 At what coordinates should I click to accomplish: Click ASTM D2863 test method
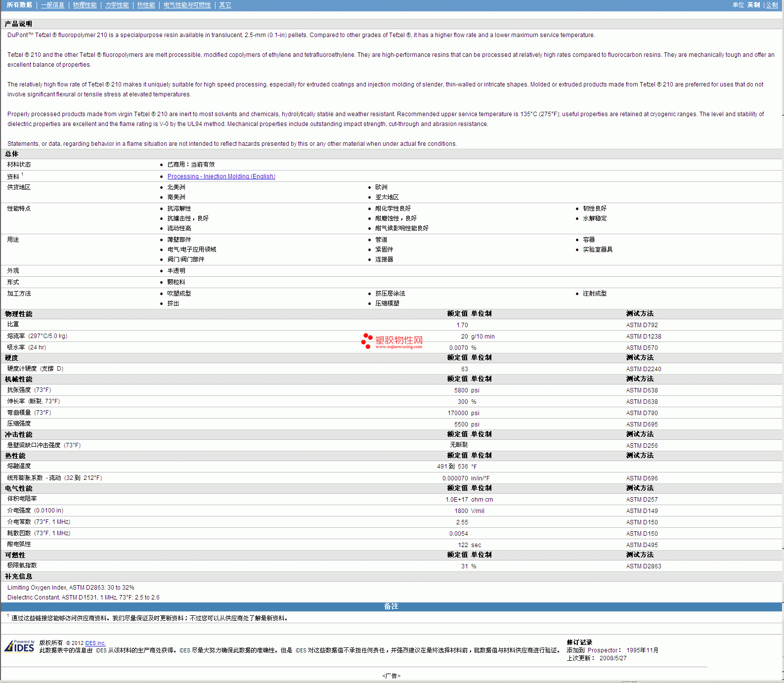tap(643, 566)
